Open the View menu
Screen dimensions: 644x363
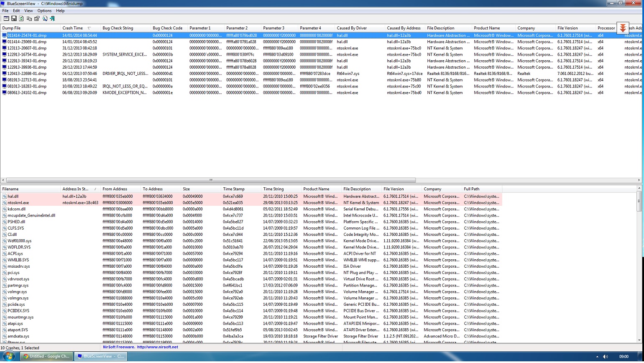28,10
